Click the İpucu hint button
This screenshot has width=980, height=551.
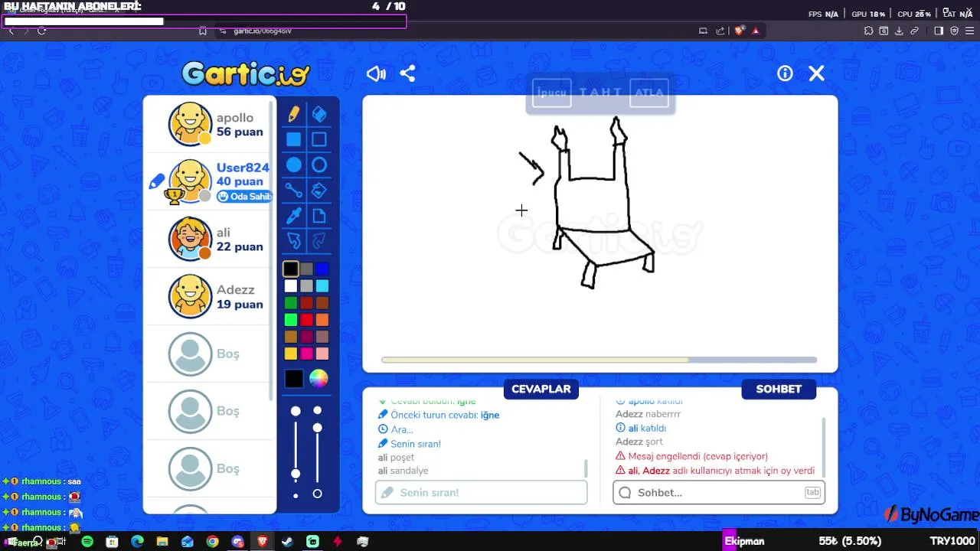[x=551, y=93]
